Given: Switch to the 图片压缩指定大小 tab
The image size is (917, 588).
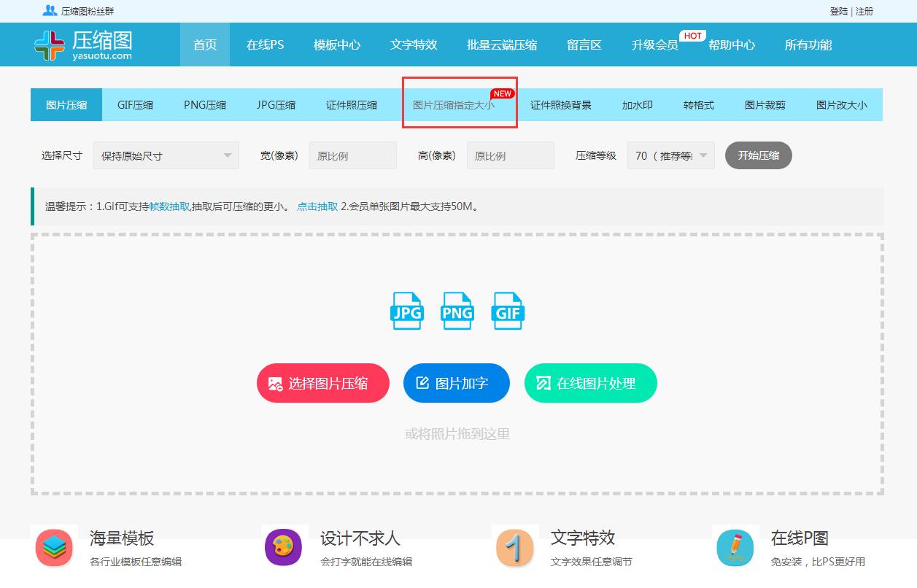Looking at the screenshot, I should point(459,104).
